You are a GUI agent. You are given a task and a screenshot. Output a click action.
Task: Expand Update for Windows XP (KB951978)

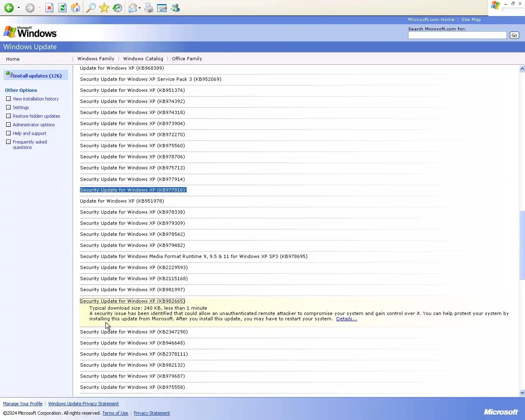122,201
